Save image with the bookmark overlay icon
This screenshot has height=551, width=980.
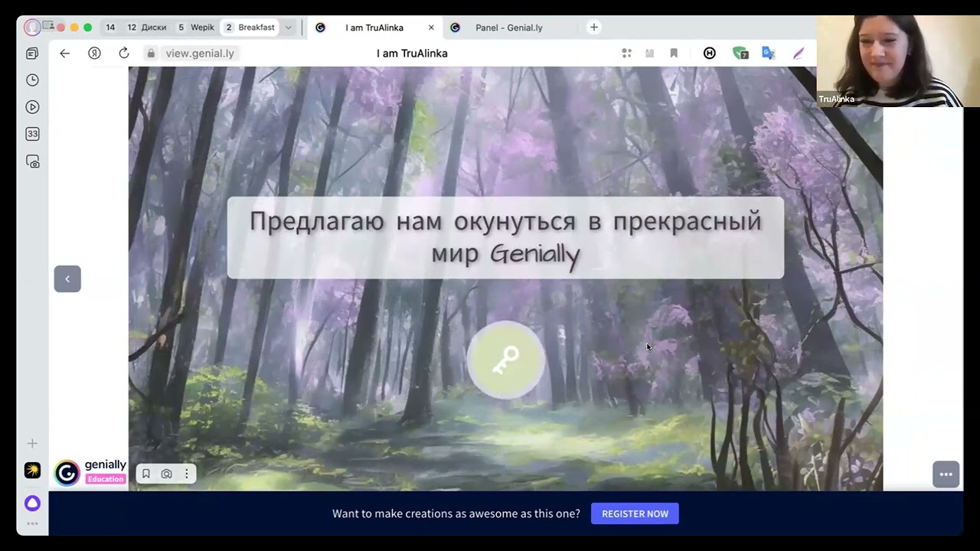point(146,474)
